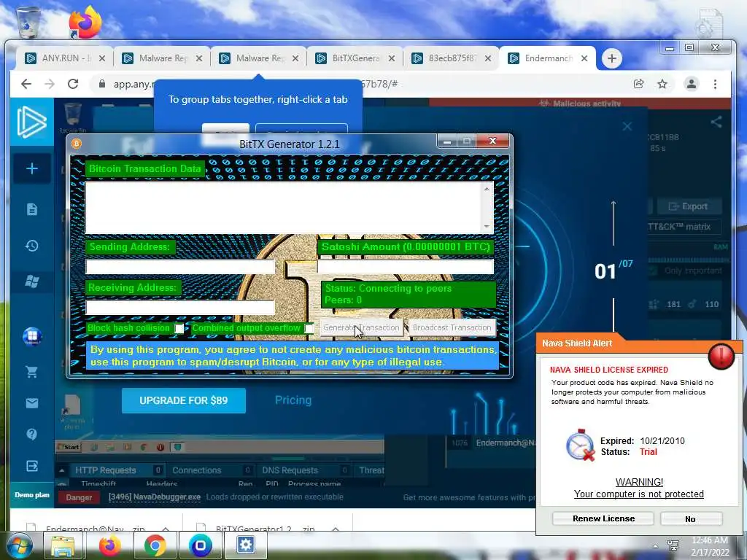Open the reports document icon in the sidebar
Screen dimensions: 747x560
(x=32, y=209)
